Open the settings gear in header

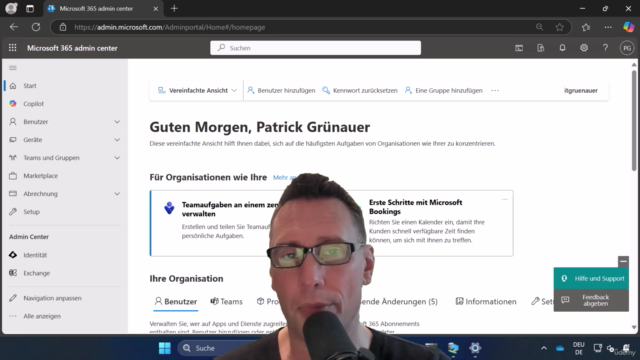point(584,48)
